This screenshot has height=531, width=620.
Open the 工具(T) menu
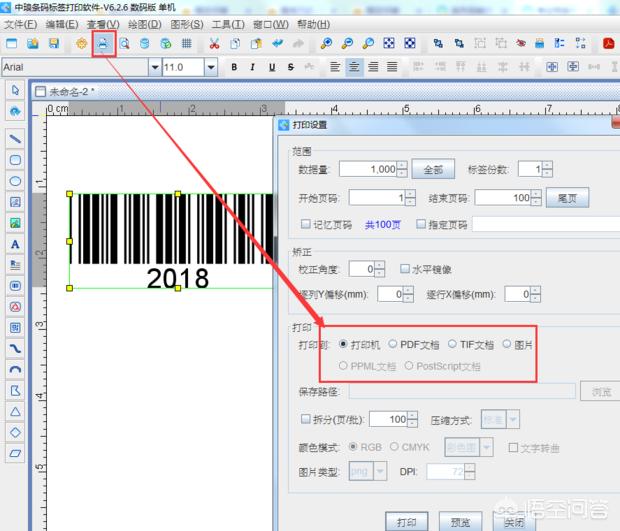(228, 25)
